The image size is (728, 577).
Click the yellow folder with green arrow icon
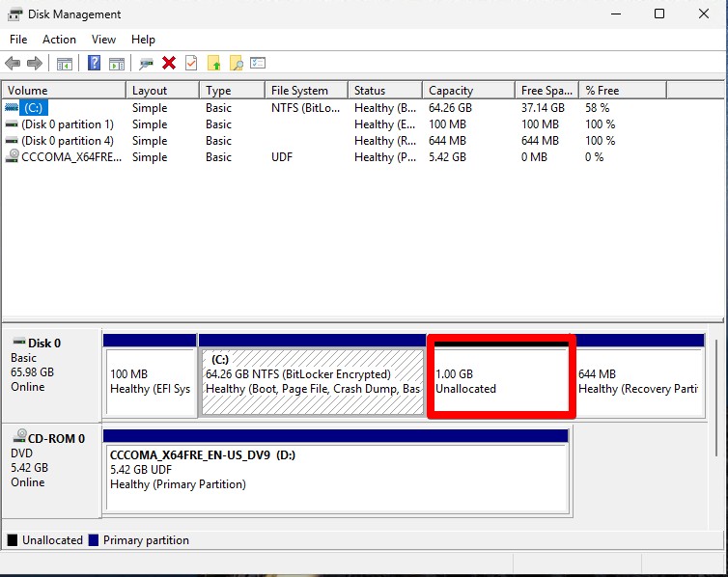pyautogui.click(x=214, y=63)
